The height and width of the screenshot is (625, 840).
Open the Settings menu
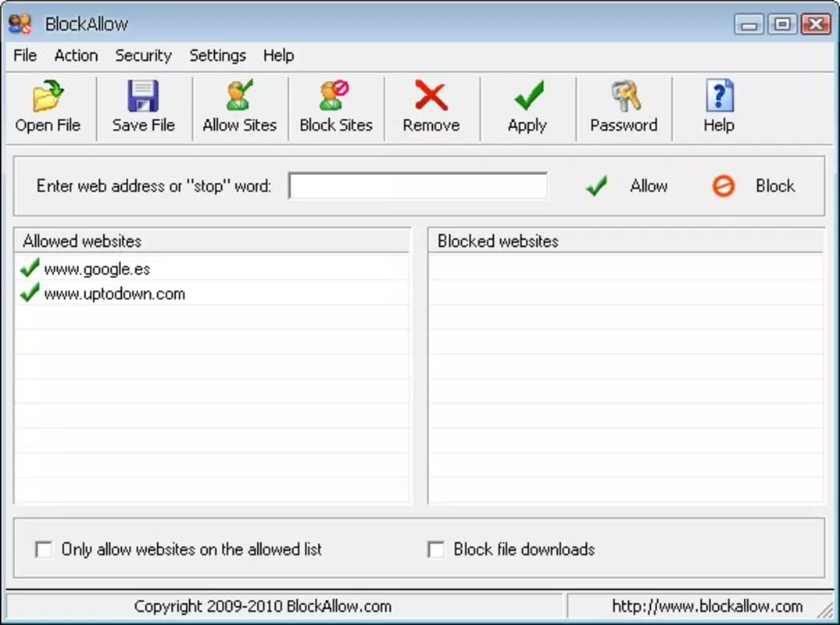click(217, 55)
